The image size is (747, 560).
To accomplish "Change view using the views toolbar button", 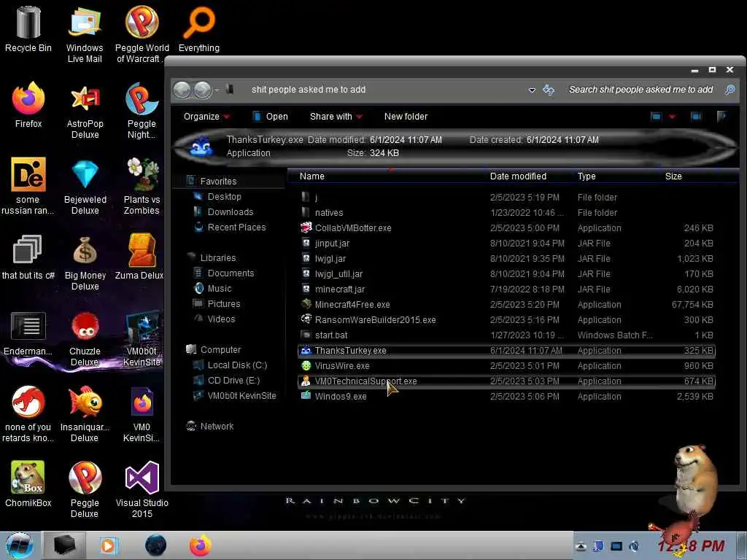I will [x=656, y=116].
